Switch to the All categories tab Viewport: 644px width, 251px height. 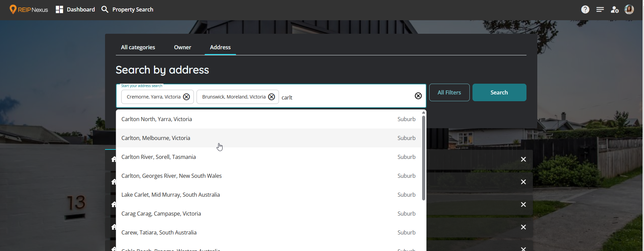pyautogui.click(x=138, y=47)
